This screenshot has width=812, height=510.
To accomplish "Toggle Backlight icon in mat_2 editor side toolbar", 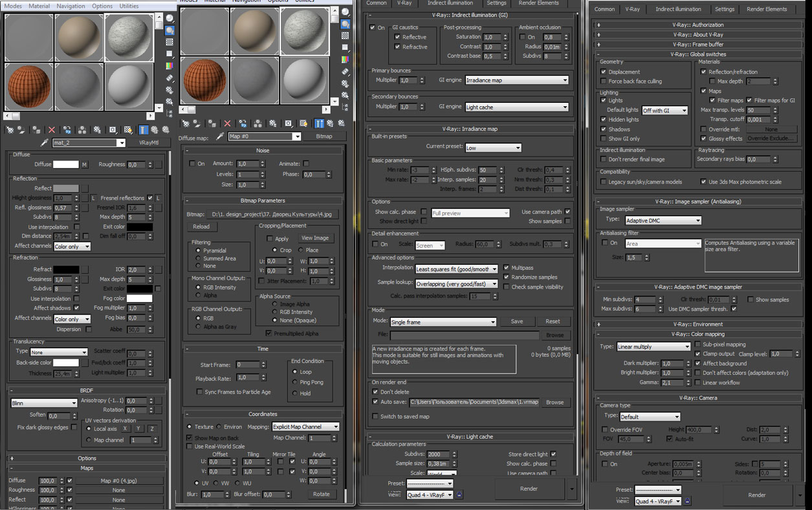I will (x=170, y=30).
